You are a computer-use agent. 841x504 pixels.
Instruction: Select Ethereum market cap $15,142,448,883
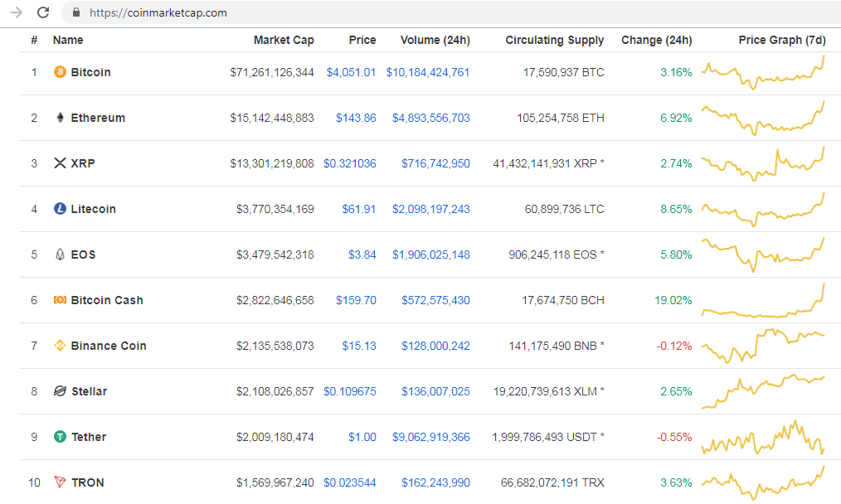pyautogui.click(x=272, y=118)
